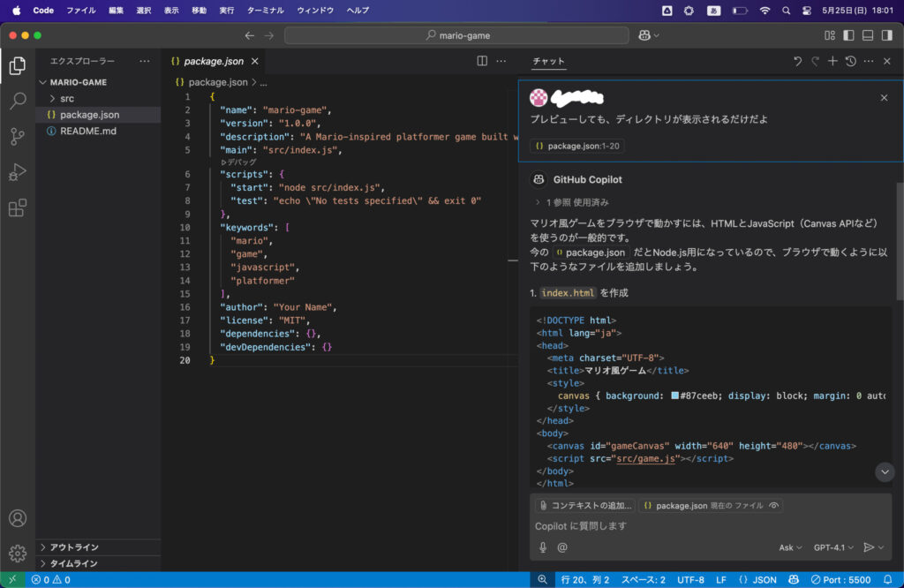Click the package.json:1-20 attachment chip

point(577,146)
